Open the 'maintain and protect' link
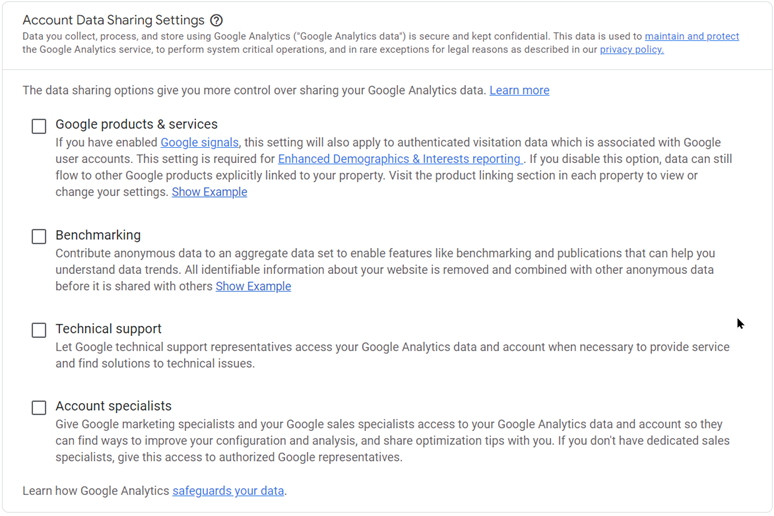The image size is (774, 516). pos(691,36)
